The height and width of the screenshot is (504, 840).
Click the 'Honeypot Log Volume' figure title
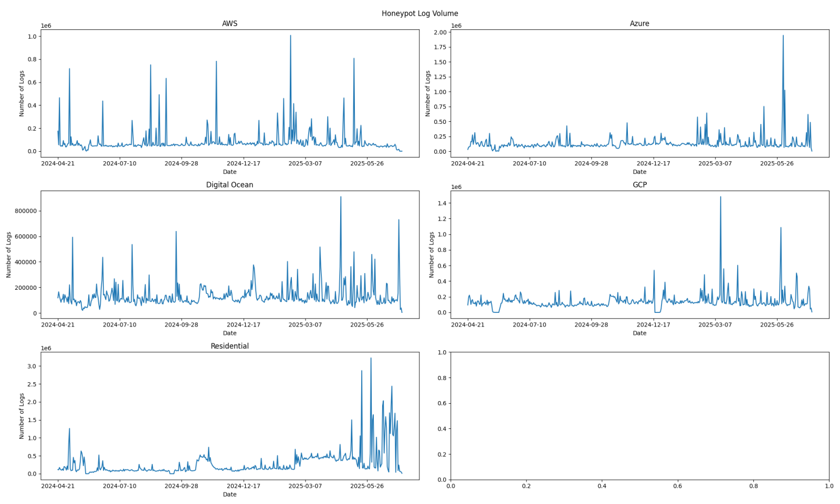(x=419, y=14)
